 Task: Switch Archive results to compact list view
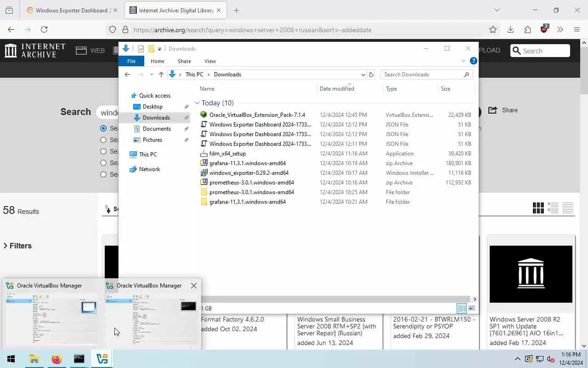point(568,208)
